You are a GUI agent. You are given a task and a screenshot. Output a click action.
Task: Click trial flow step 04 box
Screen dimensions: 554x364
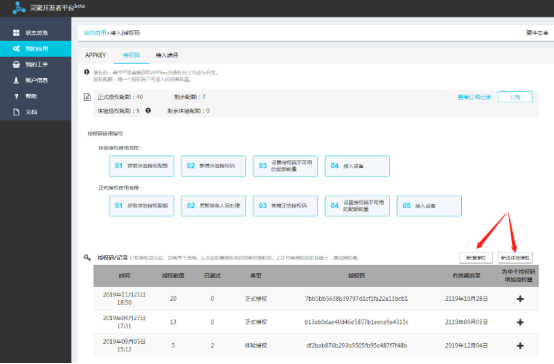click(x=357, y=166)
